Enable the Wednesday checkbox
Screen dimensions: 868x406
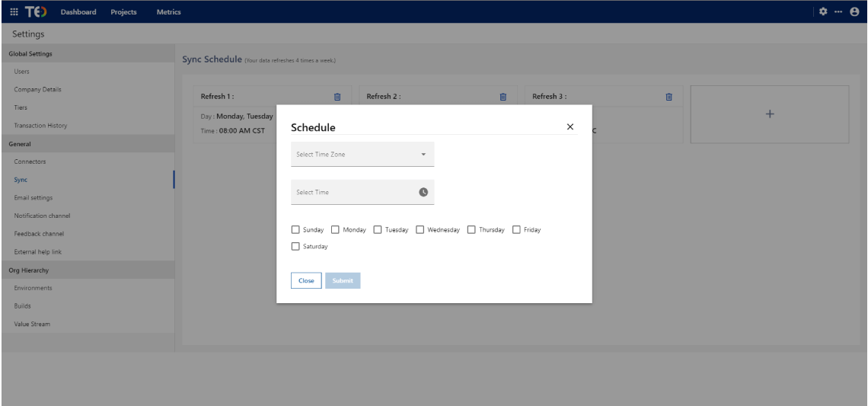tap(420, 229)
